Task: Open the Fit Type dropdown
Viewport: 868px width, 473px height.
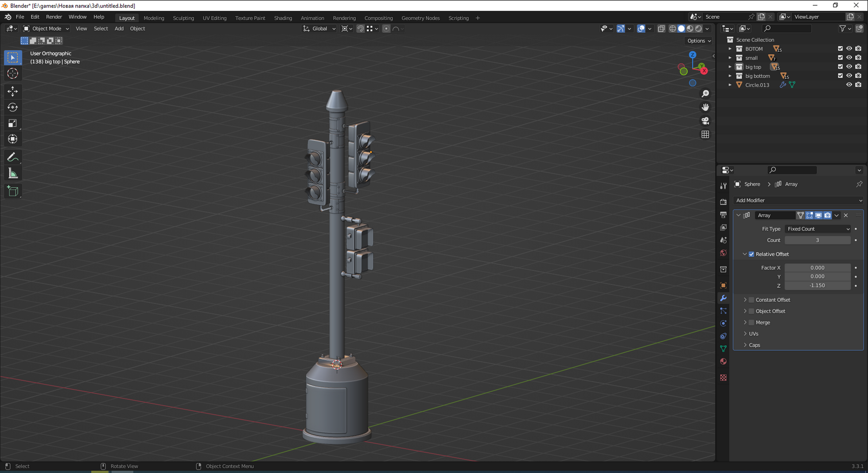Action: 818,229
